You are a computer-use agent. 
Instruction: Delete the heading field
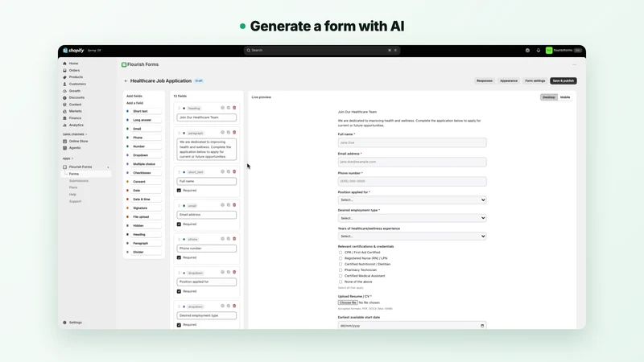[234, 108]
